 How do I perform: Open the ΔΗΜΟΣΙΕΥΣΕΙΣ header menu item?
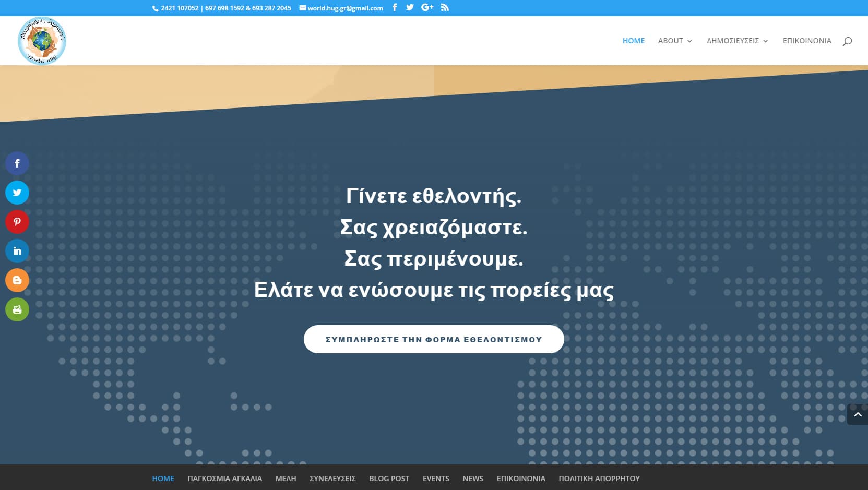coord(733,41)
